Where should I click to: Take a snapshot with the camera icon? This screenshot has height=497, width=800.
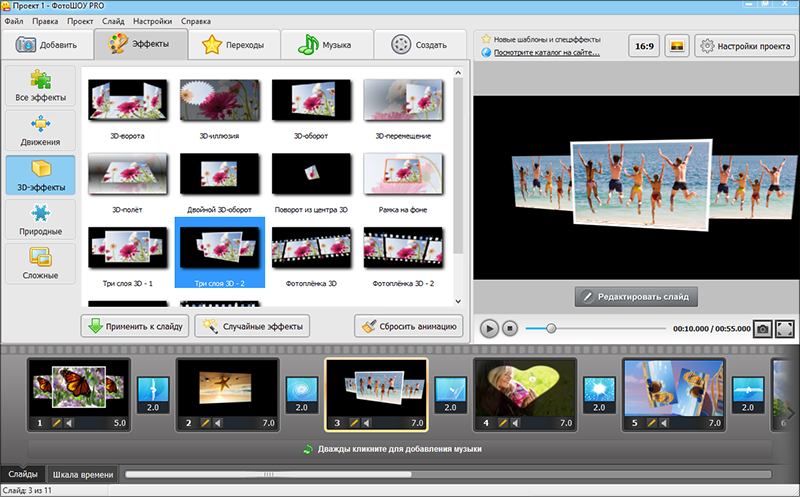click(x=763, y=329)
